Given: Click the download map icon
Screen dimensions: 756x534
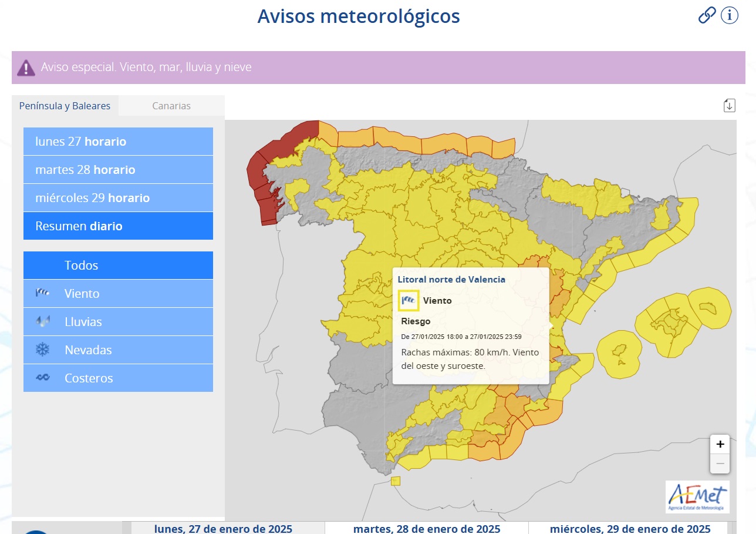Looking at the screenshot, I should (729, 106).
